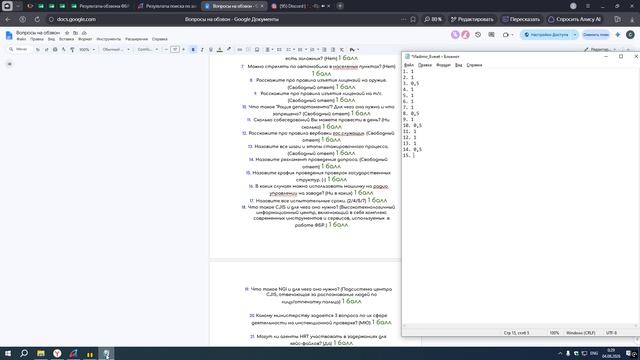640x360 pixels.
Task: Open the paragraph style dropdown
Action: (x=116, y=50)
